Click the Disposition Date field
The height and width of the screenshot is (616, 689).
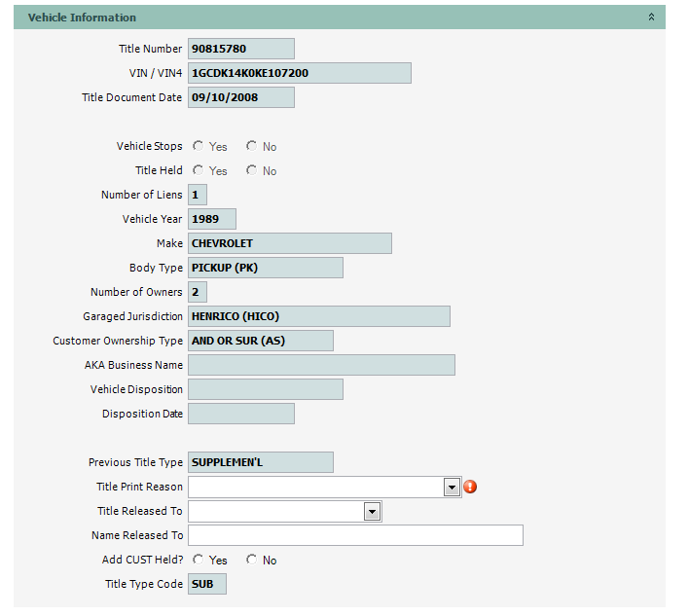tap(240, 414)
